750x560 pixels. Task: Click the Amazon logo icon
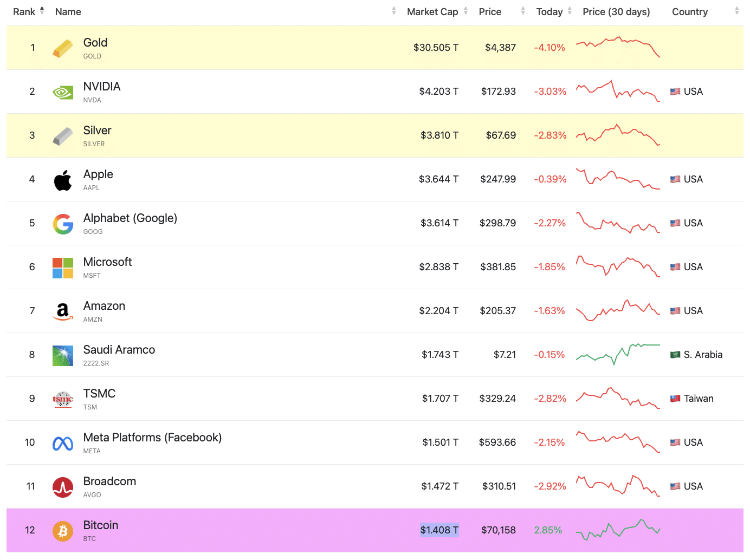point(63,311)
